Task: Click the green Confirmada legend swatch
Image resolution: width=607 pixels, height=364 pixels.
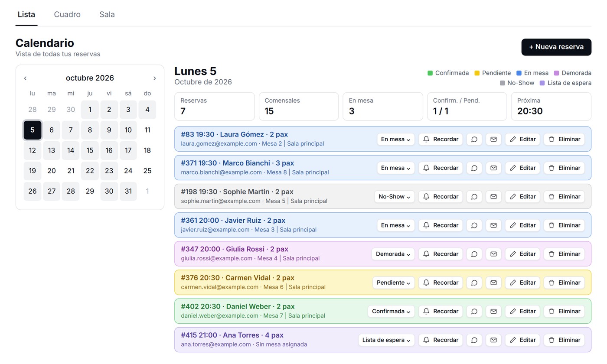Action: point(430,73)
